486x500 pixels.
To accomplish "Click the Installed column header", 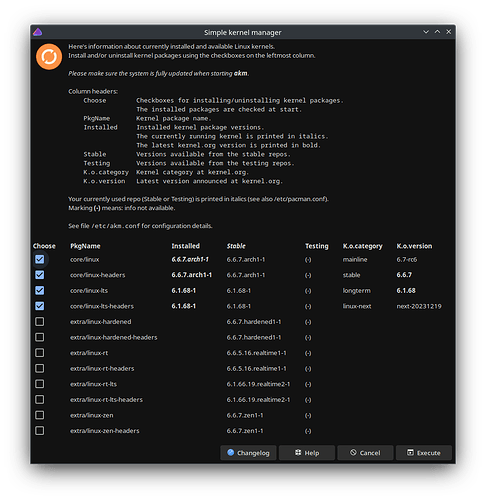I will (x=186, y=246).
